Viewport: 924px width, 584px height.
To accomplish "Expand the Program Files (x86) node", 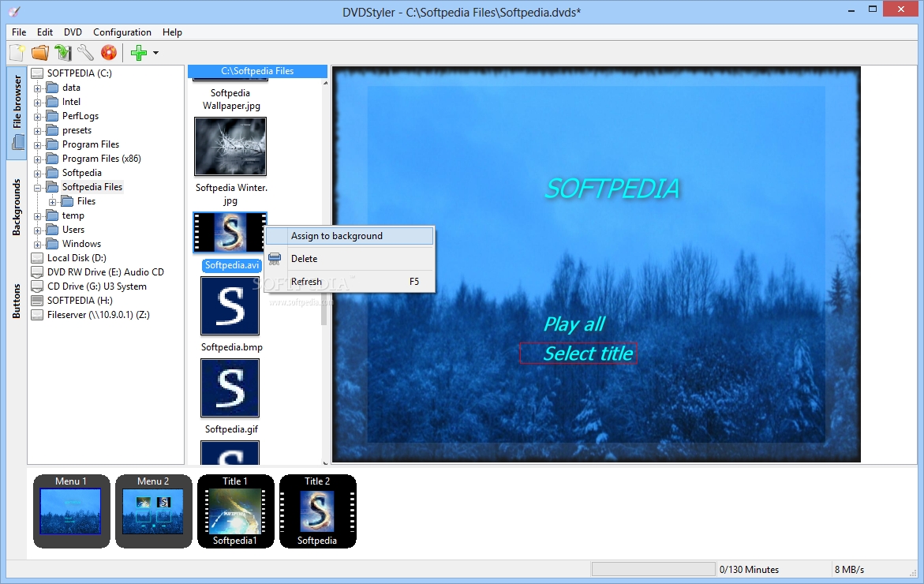I will pyautogui.click(x=37, y=159).
